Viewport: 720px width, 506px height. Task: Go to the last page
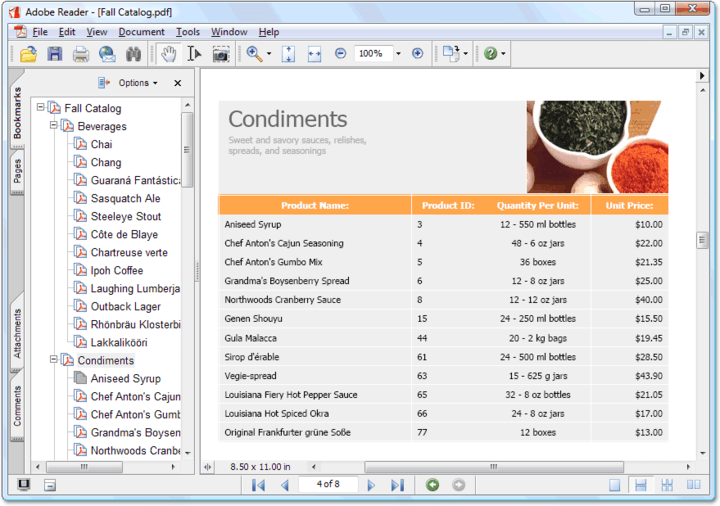coord(397,485)
